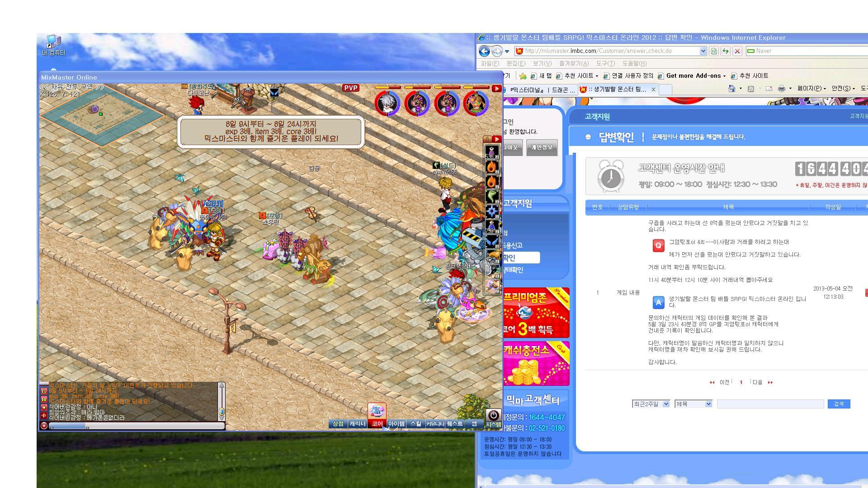Click the 검색 search button
The width and height of the screenshot is (868, 488).
click(839, 404)
